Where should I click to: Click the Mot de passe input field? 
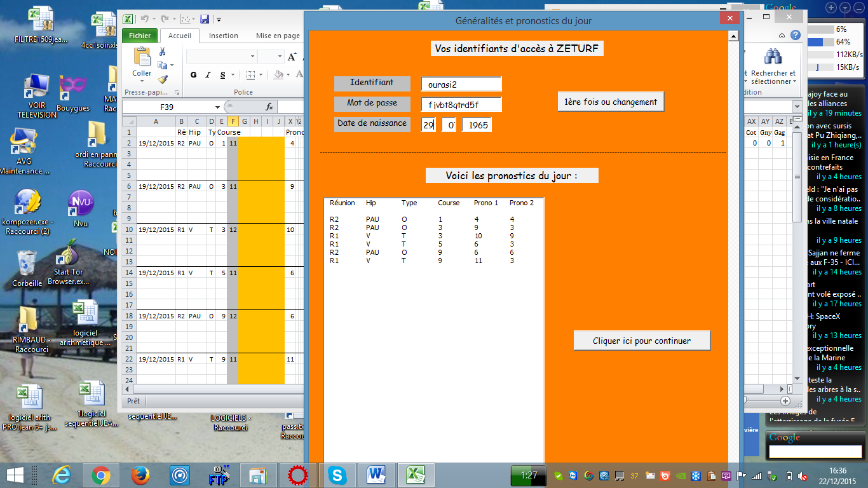(x=461, y=105)
